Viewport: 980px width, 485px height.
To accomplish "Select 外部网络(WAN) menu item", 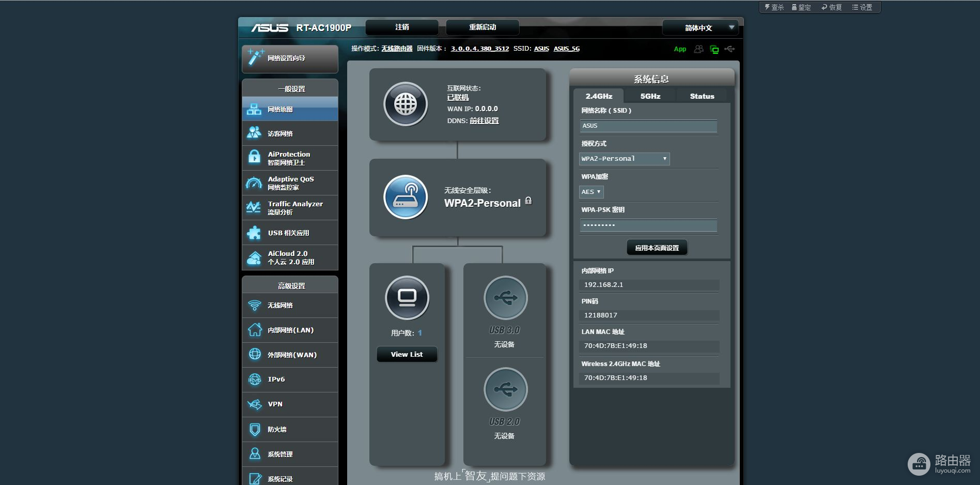I will coord(290,355).
